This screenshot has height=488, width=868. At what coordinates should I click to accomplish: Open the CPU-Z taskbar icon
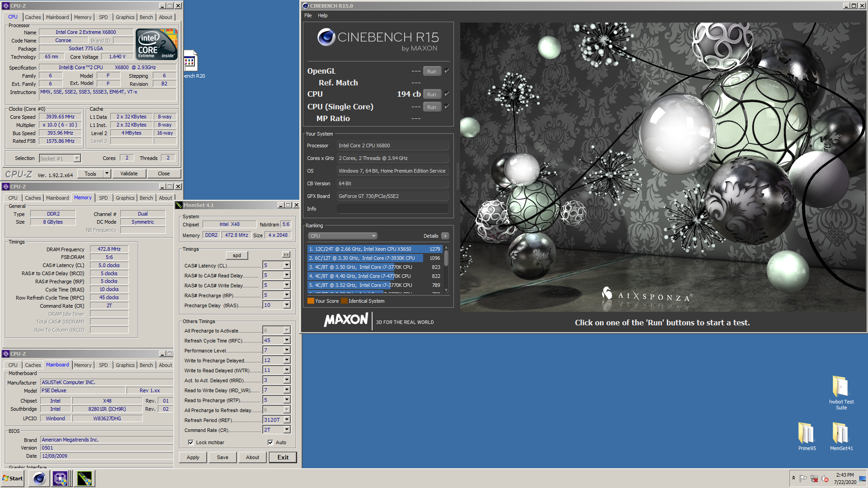(60, 478)
